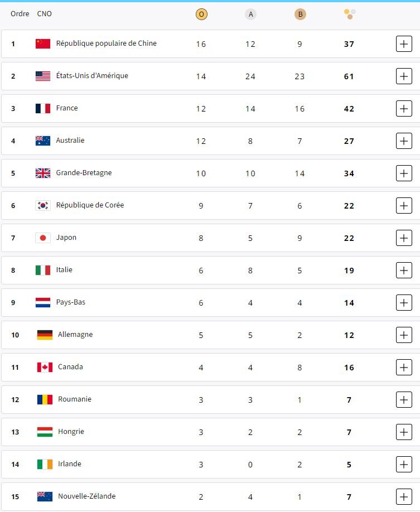Expand the Italie row details
Image resolution: width=420 pixels, height=512 pixels.
404,271
